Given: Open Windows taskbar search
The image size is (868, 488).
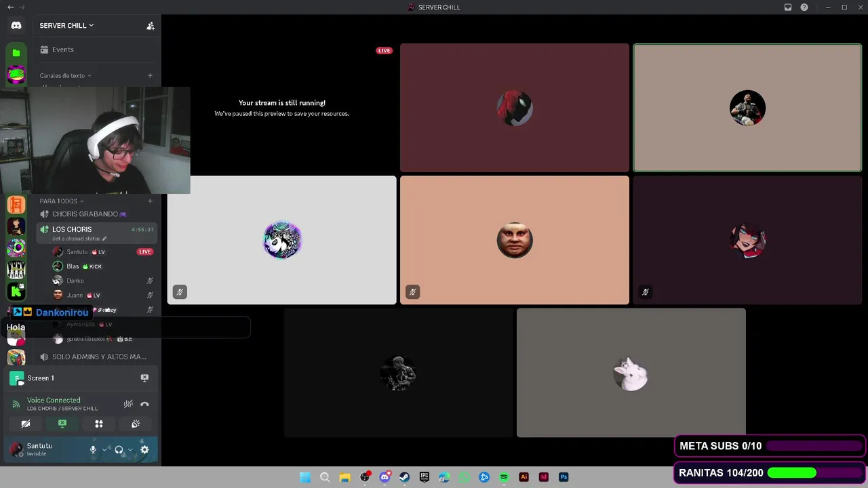Looking at the screenshot, I should pos(325,477).
